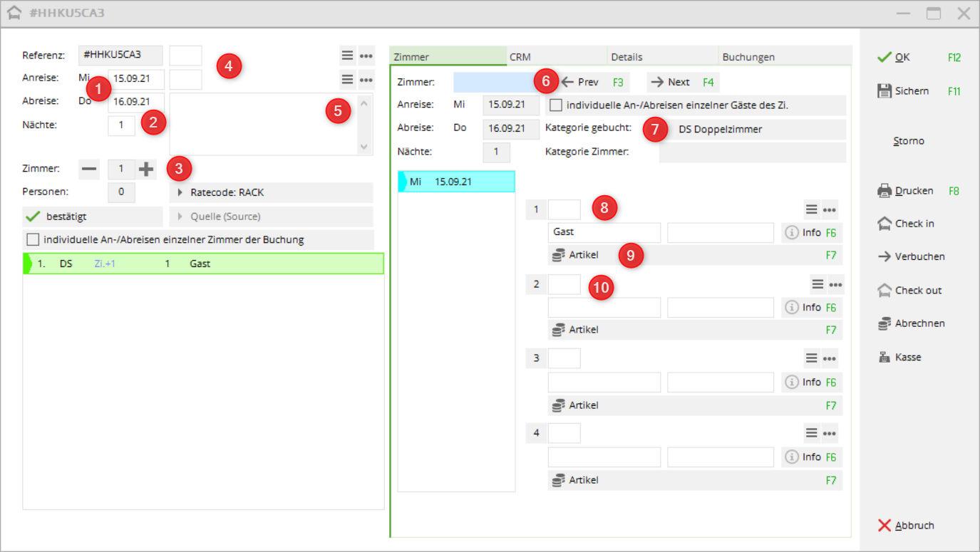Click the Sichern floppy disk icon
The height and width of the screenshot is (552, 980).
[x=884, y=91]
